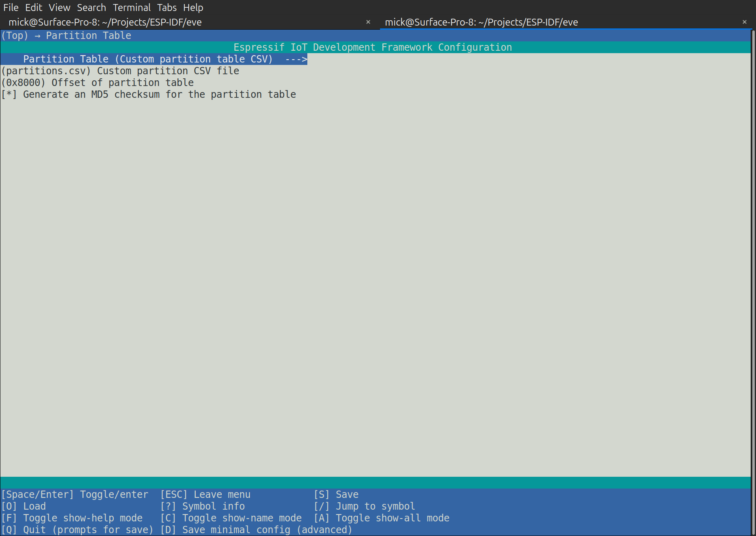Switch to the first terminal tab

189,22
